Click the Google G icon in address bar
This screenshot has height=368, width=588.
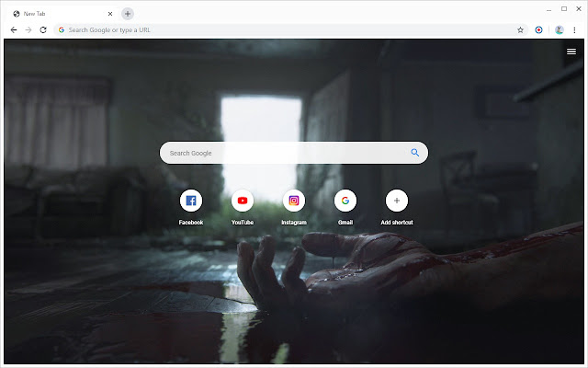pos(62,30)
